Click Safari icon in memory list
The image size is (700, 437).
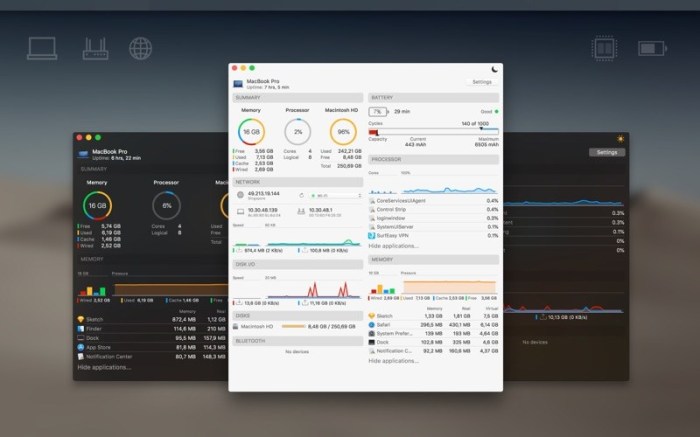371,325
